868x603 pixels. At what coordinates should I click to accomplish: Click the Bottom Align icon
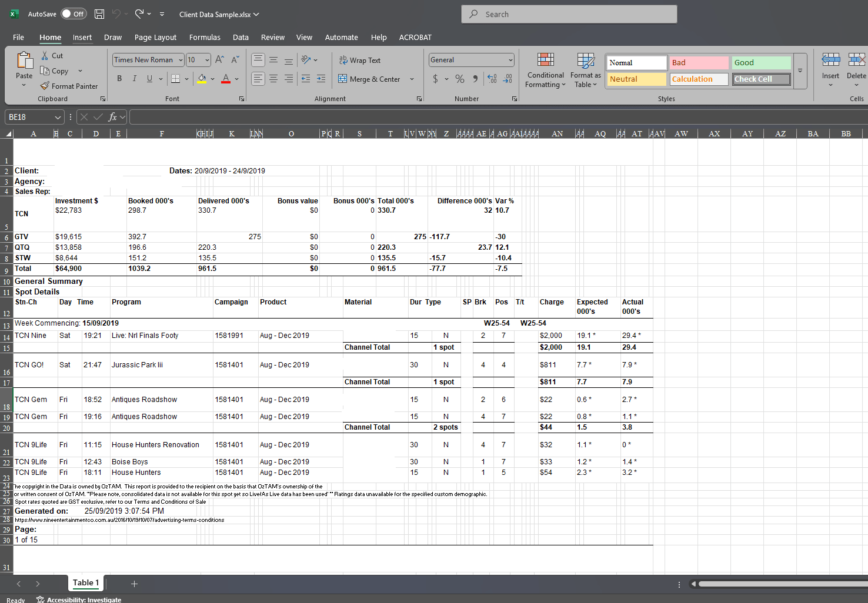tap(289, 59)
